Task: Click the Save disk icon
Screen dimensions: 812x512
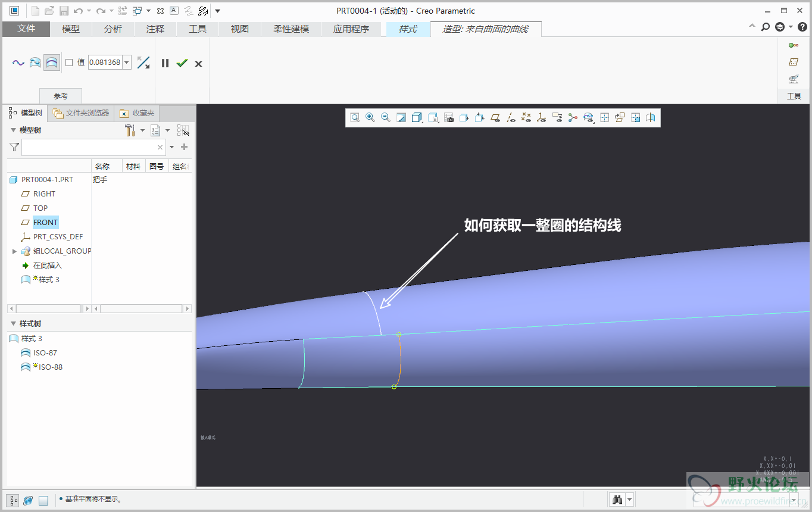Action: coord(64,11)
